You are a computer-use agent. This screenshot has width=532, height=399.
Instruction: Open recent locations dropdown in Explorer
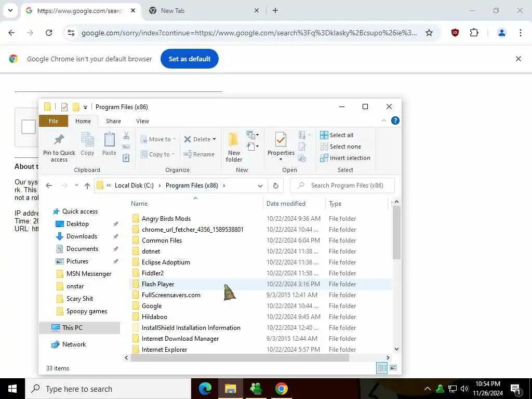[x=77, y=185]
